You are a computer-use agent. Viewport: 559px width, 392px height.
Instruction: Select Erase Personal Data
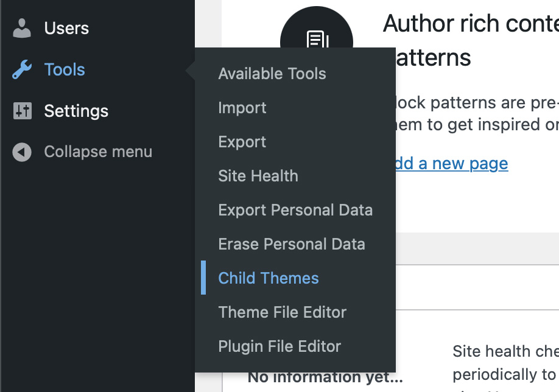coord(292,244)
